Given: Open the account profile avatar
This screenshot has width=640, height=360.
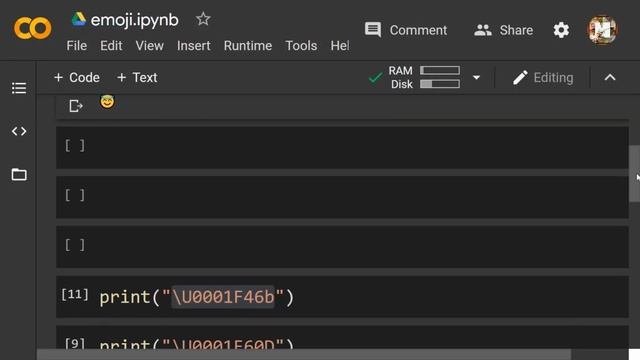Looking at the screenshot, I should pos(602,29).
